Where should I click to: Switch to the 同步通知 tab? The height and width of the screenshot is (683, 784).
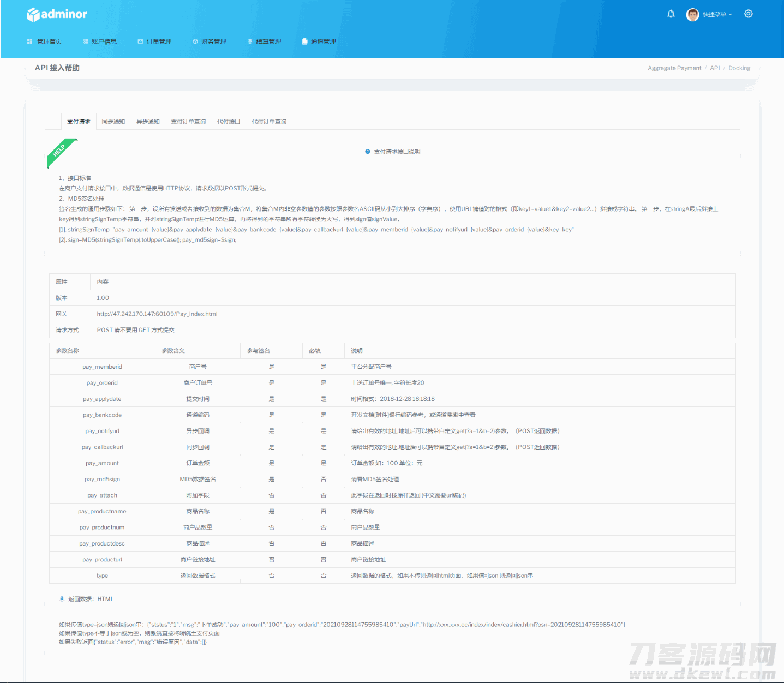click(x=113, y=122)
